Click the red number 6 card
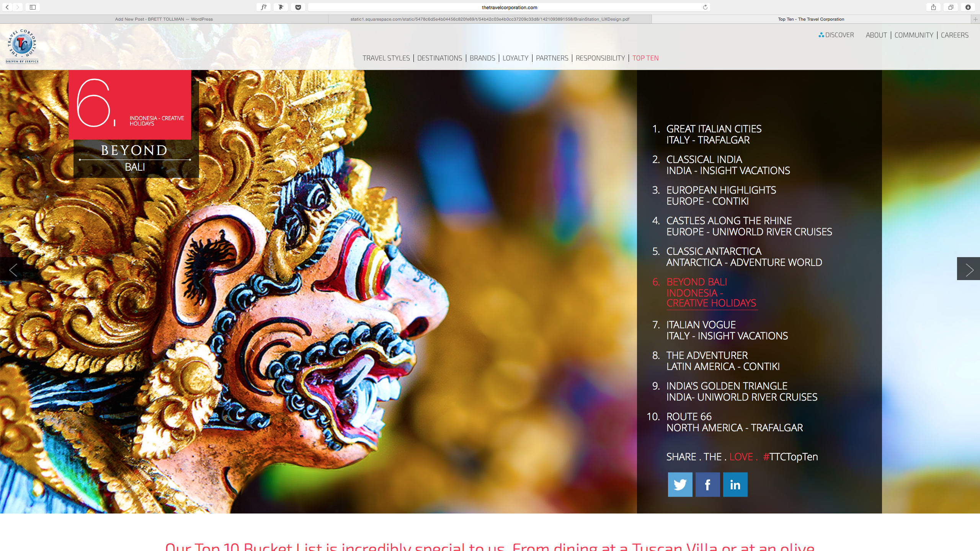This screenshot has width=980, height=551. (x=130, y=104)
